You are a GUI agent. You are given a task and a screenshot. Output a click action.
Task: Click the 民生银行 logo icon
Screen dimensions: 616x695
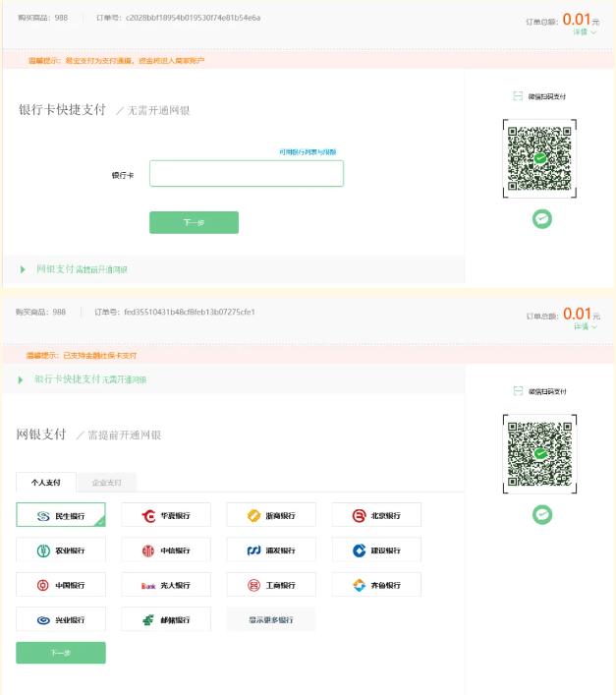pos(43,515)
